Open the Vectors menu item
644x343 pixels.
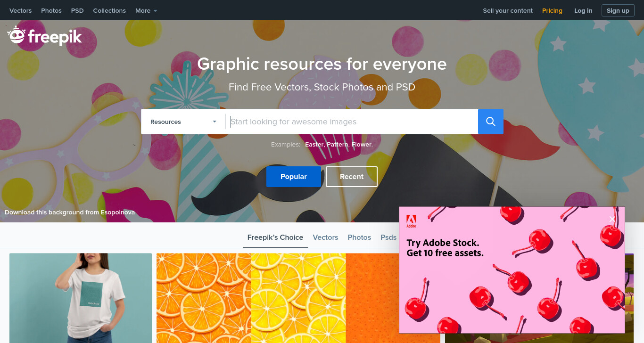pos(21,10)
